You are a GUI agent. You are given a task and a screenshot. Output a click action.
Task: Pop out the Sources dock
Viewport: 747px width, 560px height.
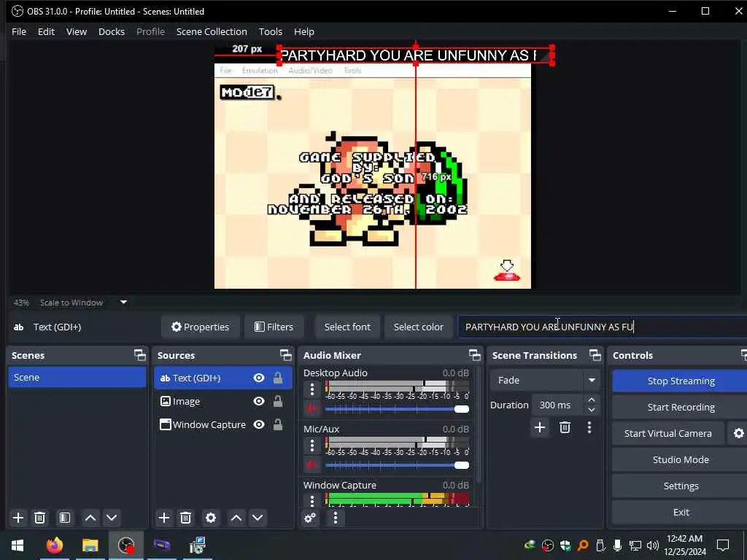coord(285,355)
